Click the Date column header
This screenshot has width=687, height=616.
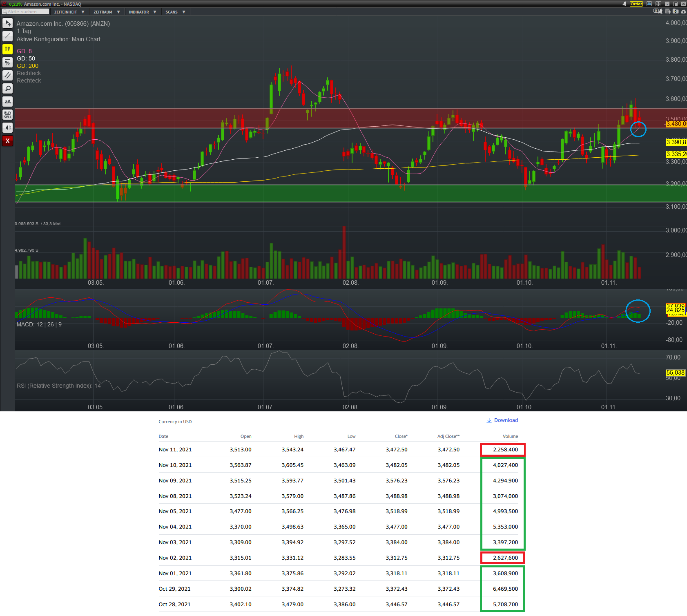coord(163,436)
